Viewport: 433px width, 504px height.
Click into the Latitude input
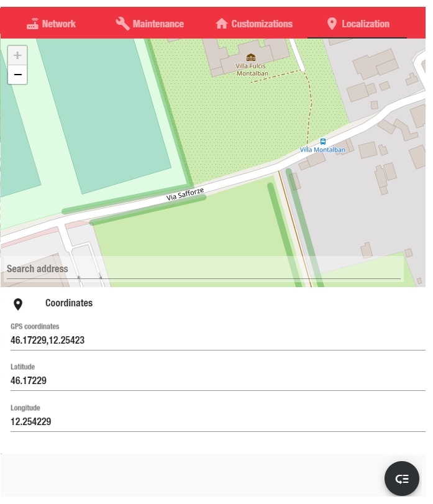(x=217, y=381)
